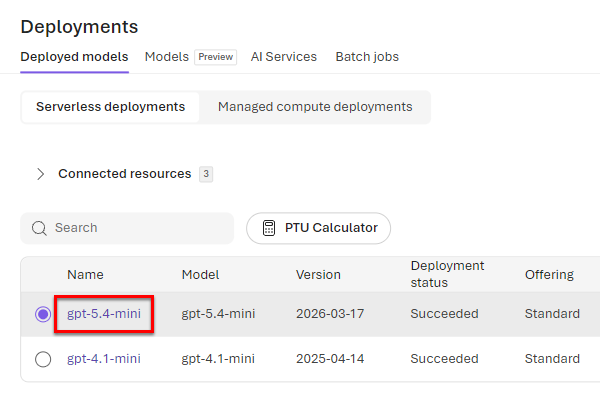Select the gpt-5.4-mini radio button
The height and width of the screenshot is (402, 600).
[43, 314]
